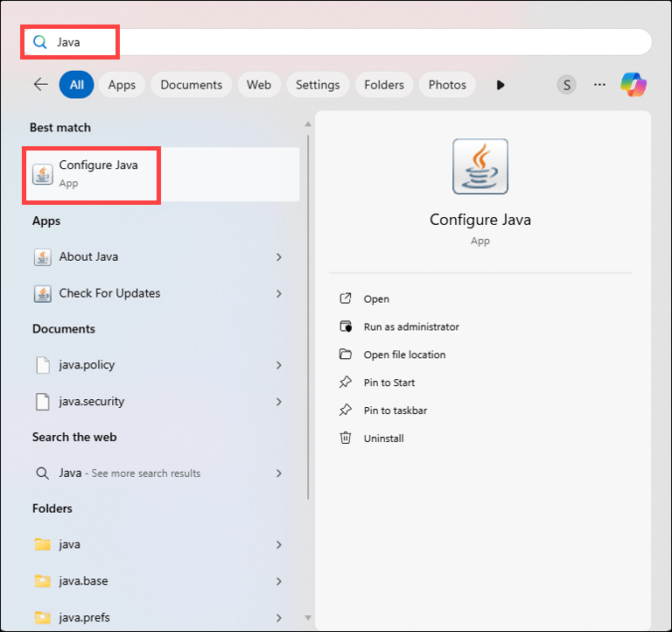Select the Documents filter tab

[x=191, y=85]
